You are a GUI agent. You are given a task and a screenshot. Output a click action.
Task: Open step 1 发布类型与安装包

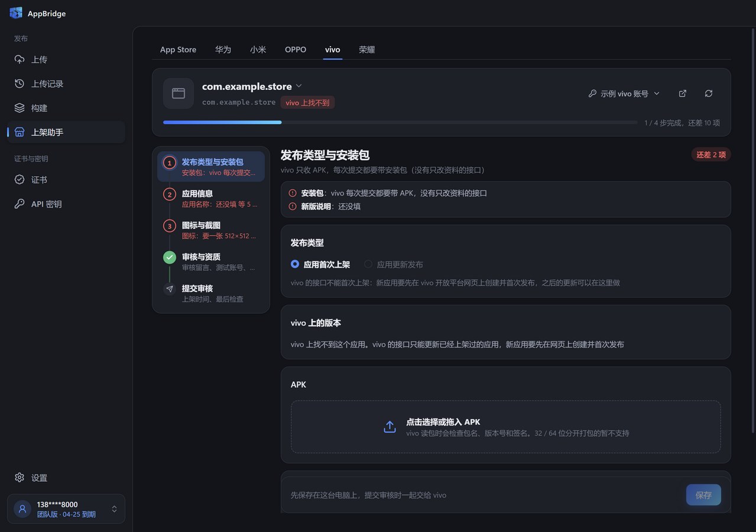click(211, 167)
